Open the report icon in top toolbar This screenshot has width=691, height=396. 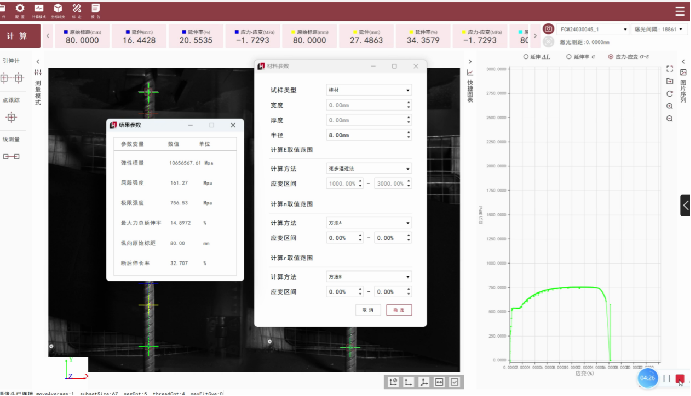point(96,8)
